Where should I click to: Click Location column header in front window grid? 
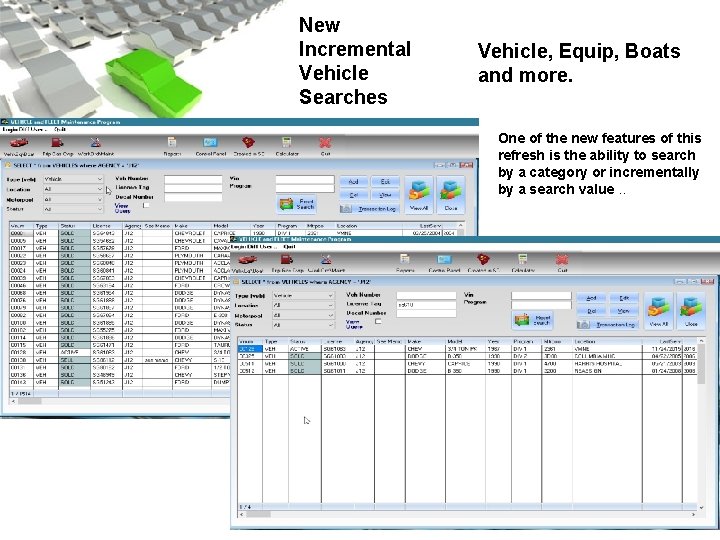(607, 342)
